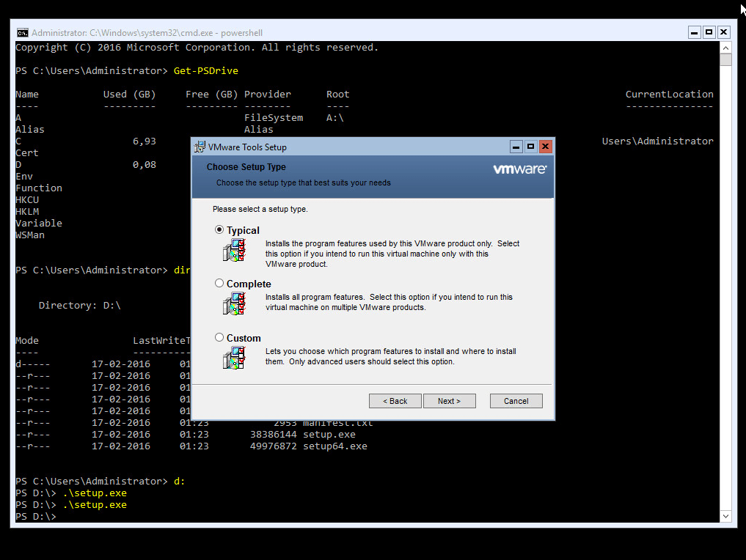Close the Administrator cmd.exe console window

tap(724, 32)
